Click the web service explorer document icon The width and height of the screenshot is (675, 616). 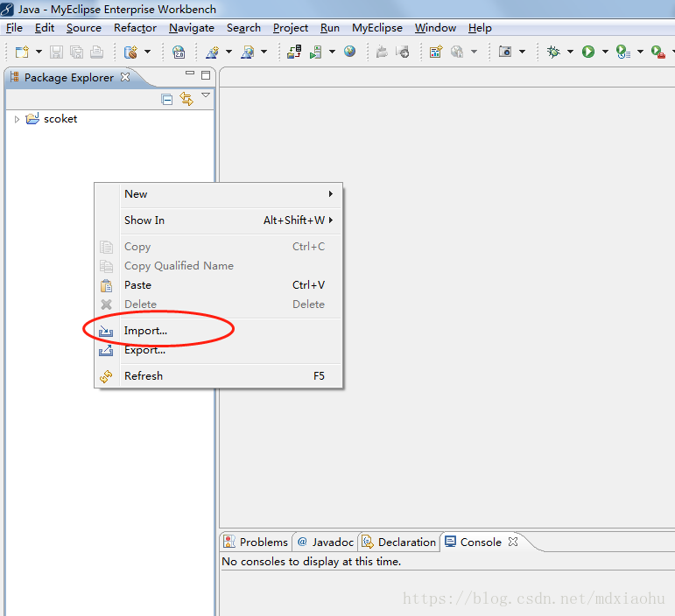pos(247,52)
